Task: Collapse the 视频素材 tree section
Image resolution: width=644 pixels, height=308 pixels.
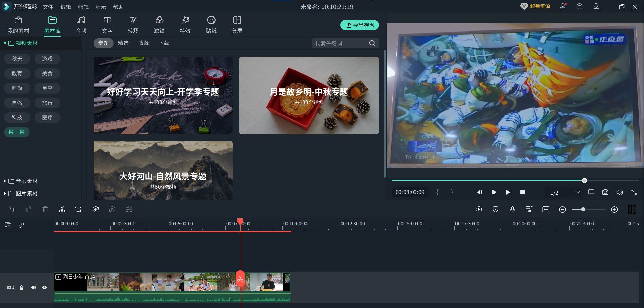Action: (5, 43)
